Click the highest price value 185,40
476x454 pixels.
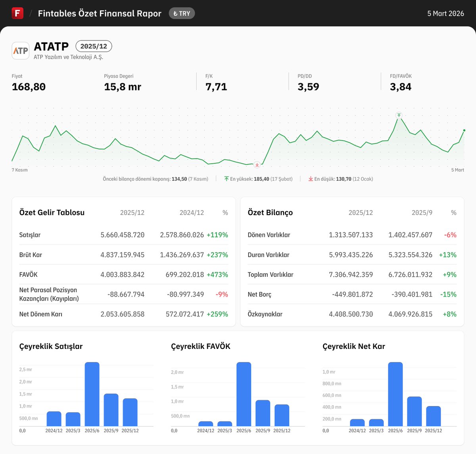(x=261, y=179)
